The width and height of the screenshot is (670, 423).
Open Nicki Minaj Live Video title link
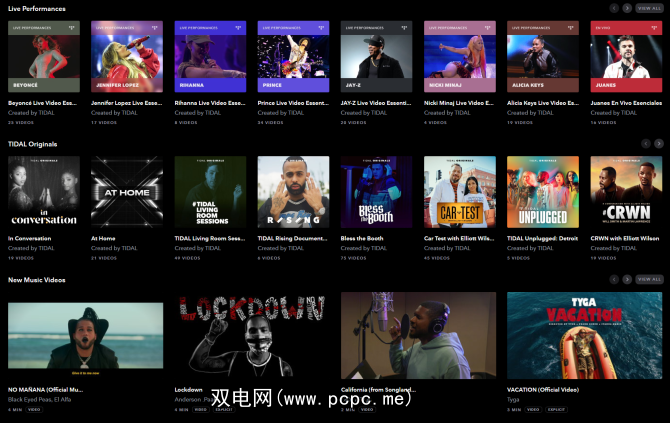coord(458,103)
